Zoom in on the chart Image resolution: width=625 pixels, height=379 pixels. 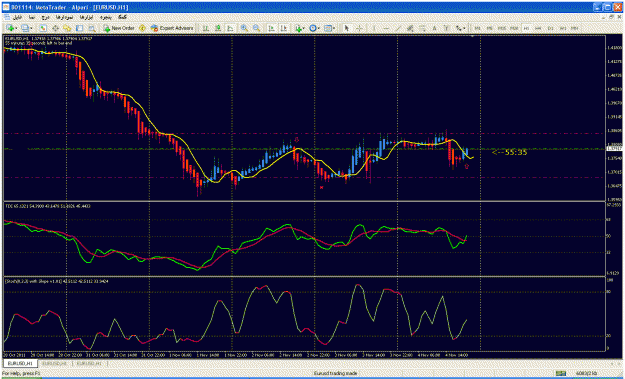coord(244,28)
